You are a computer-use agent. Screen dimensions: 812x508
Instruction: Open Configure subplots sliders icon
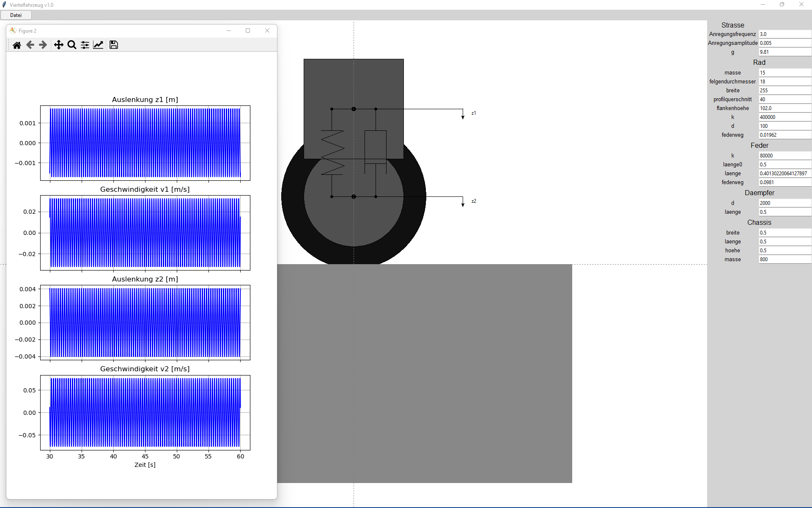(x=85, y=45)
